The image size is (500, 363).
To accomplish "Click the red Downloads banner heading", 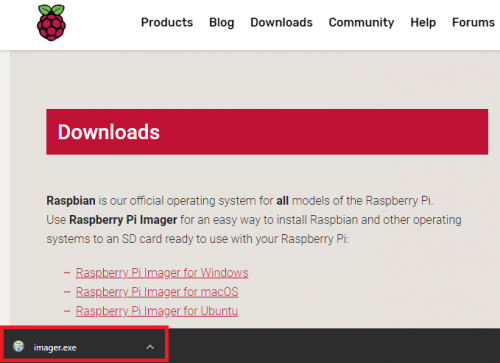I will (109, 132).
